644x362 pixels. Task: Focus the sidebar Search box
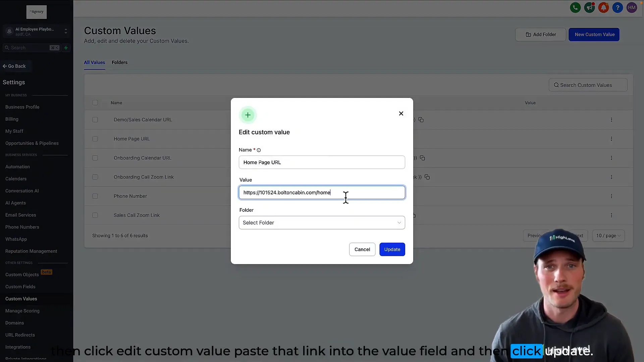click(x=31, y=48)
